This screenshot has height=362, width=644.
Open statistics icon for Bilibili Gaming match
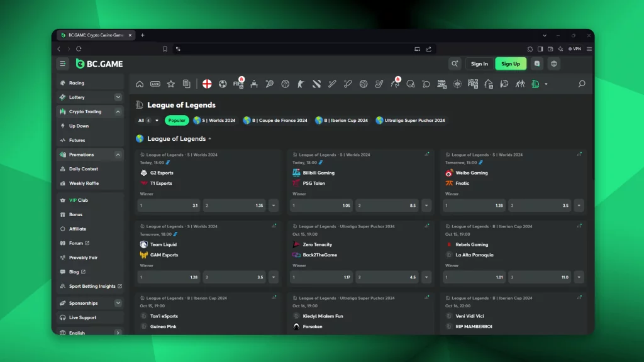427,155
